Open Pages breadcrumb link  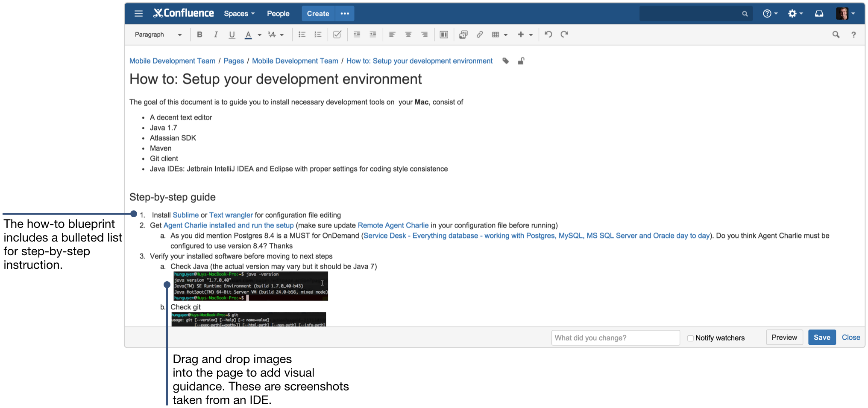(x=234, y=61)
